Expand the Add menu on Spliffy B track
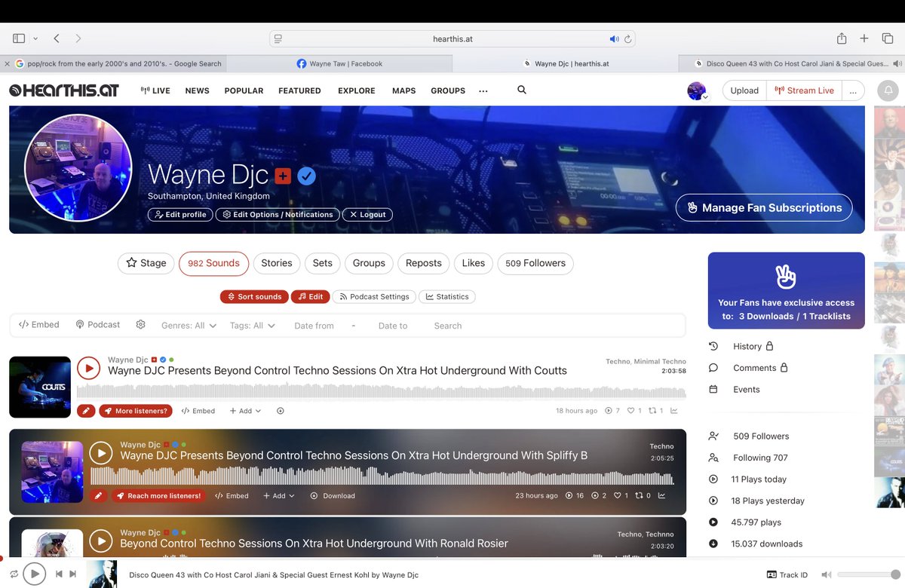This screenshot has height=588, width=905. (279, 496)
